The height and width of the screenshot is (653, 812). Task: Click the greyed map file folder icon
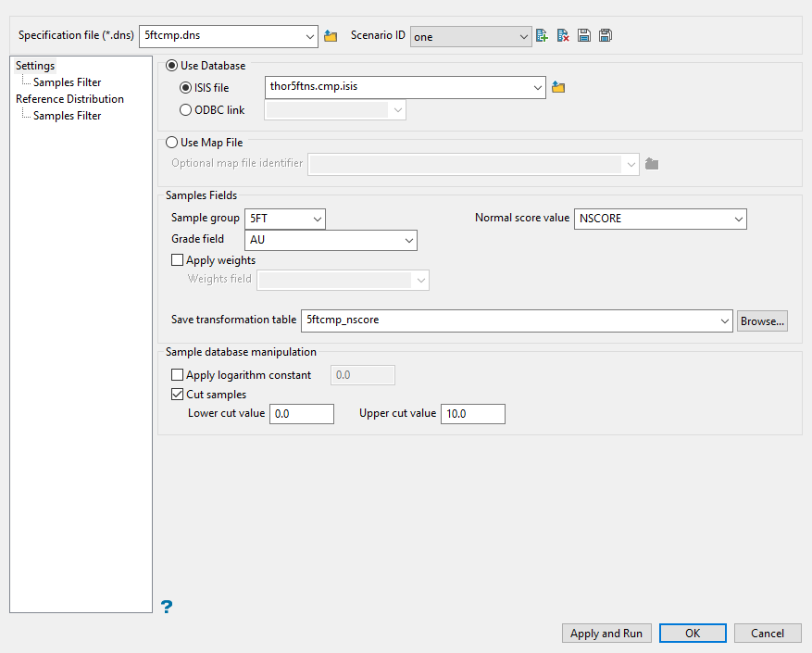pos(652,164)
